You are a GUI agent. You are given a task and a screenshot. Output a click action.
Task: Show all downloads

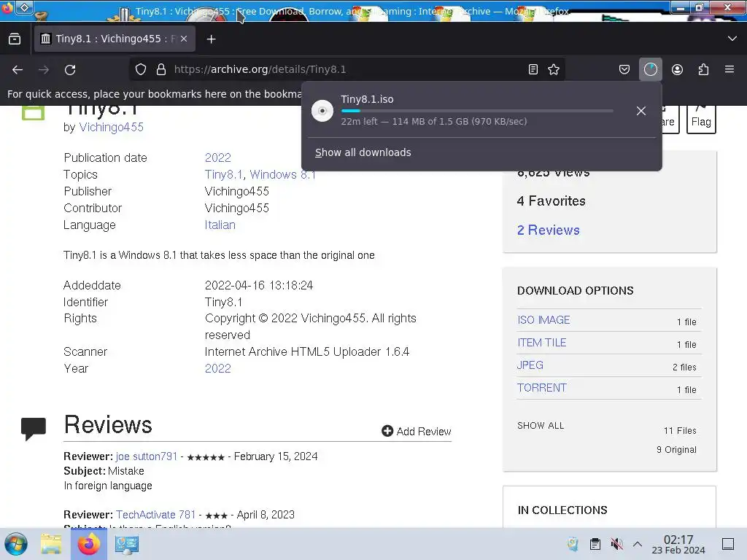[x=363, y=152]
